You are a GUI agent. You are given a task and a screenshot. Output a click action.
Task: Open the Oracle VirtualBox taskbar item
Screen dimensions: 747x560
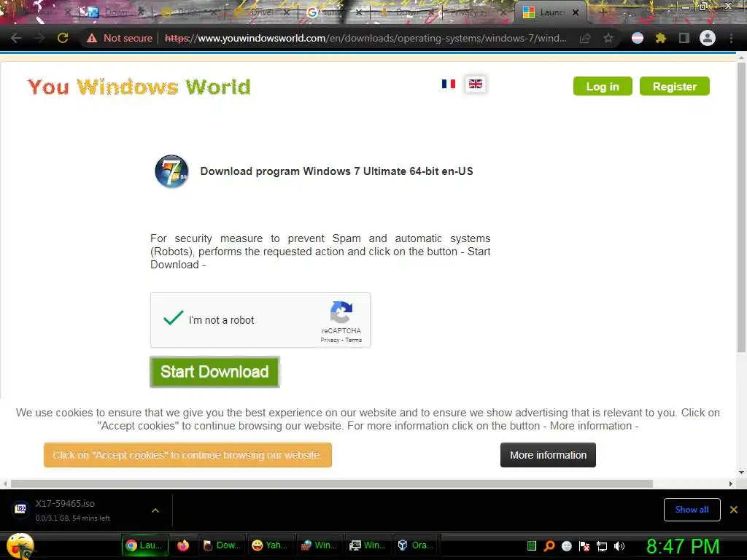(416, 545)
